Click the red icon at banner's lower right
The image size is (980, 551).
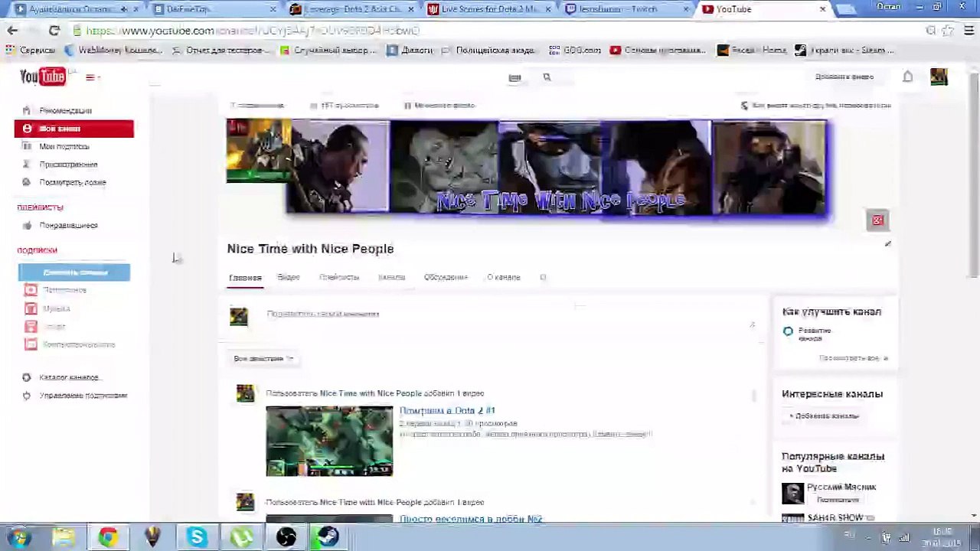point(877,220)
